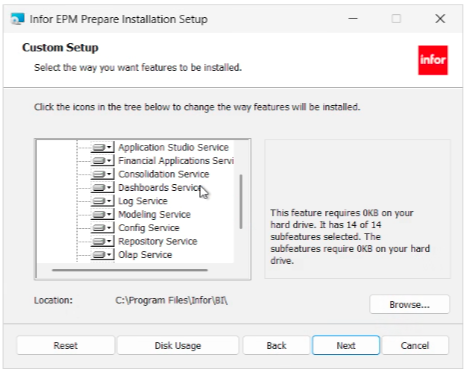Open install option icon for Application Studio Service
466x371 pixels.
click(x=102, y=147)
